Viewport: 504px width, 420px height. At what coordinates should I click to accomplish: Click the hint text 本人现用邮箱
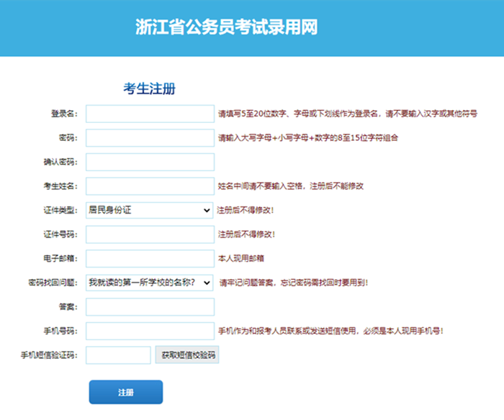241,258
